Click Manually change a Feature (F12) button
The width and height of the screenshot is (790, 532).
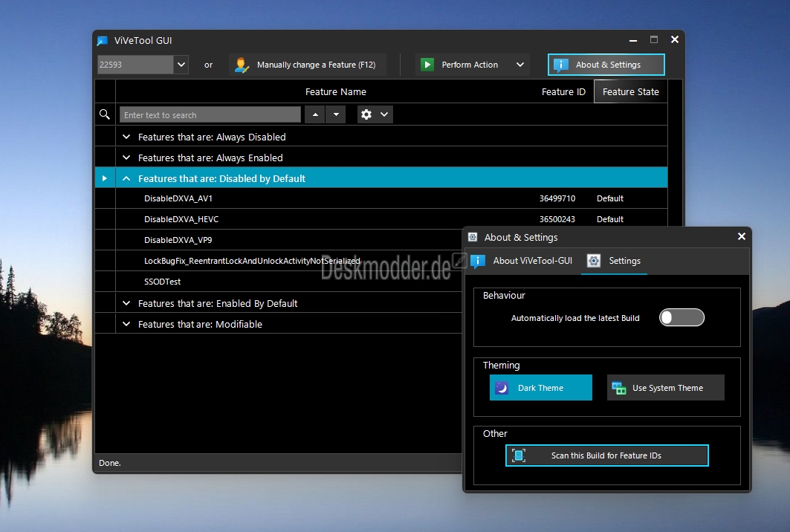pyautogui.click(x=308, y=65)
